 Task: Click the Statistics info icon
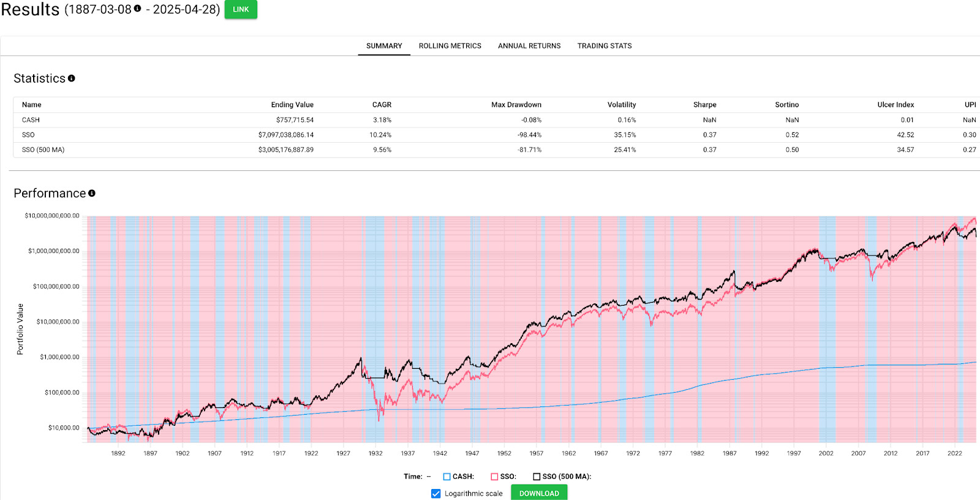coord(72,78)
